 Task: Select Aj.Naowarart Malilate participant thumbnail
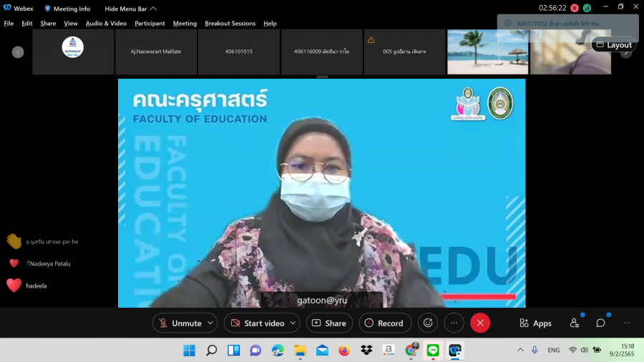pyautogui.click(x=156, y=52)
